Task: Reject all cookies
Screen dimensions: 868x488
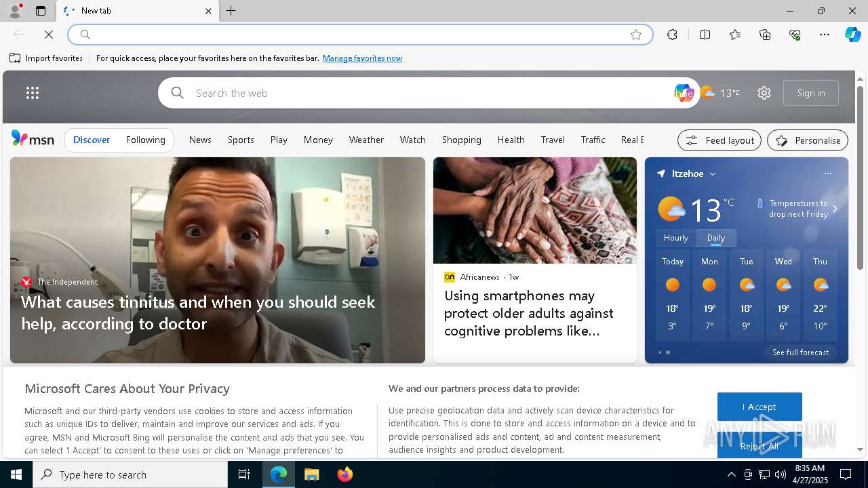Action: [x=759, y=446]
